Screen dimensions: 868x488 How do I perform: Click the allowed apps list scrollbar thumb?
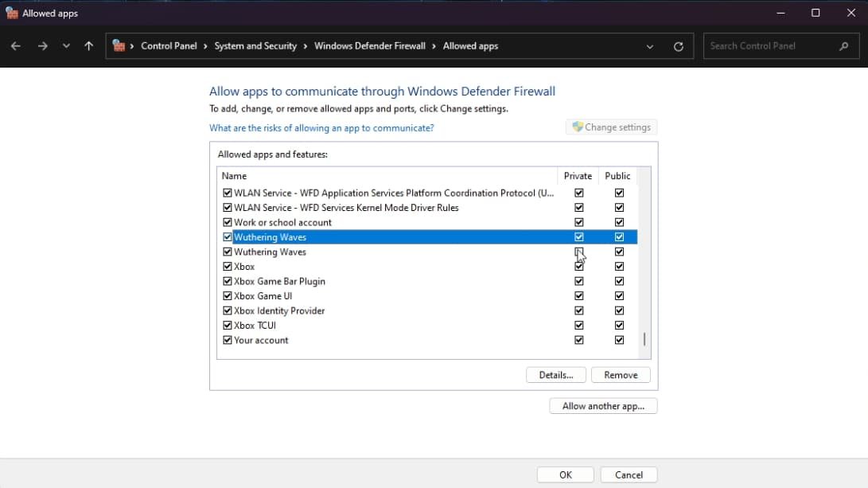[x=644, y=339]
